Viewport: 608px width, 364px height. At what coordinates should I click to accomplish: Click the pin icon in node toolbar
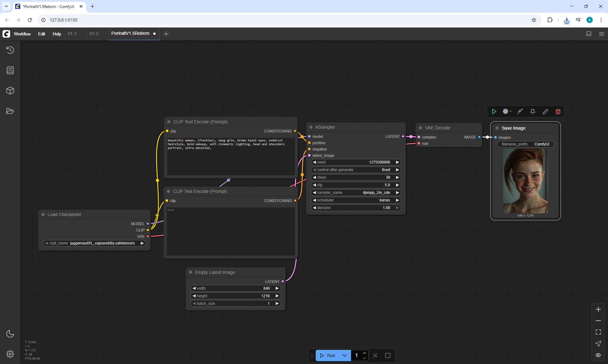[533, 112]
